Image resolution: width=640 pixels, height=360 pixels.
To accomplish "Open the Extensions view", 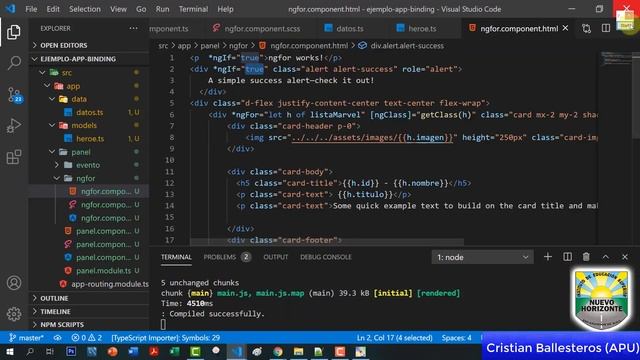I will [14, 157].
